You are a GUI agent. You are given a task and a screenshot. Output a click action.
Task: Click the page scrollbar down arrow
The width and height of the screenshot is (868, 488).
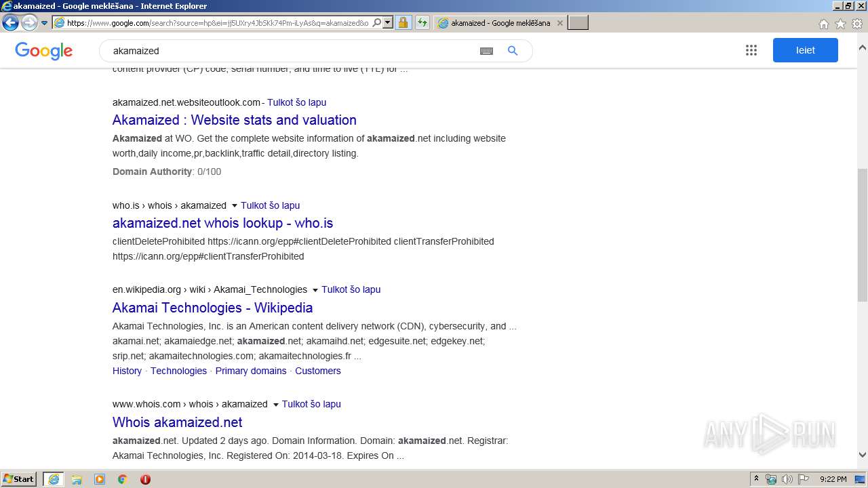click(863, 455)
